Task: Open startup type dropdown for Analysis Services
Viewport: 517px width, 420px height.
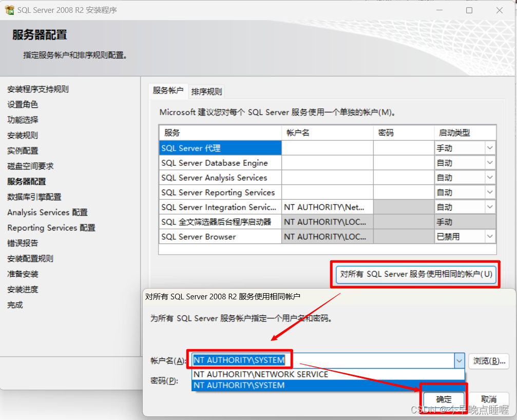Action: [x=490, y=177]
